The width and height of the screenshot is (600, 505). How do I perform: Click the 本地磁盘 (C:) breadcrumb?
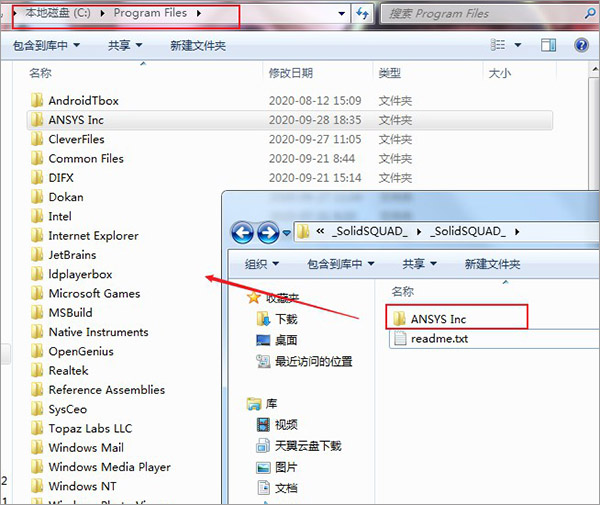[x=58, y=13]
